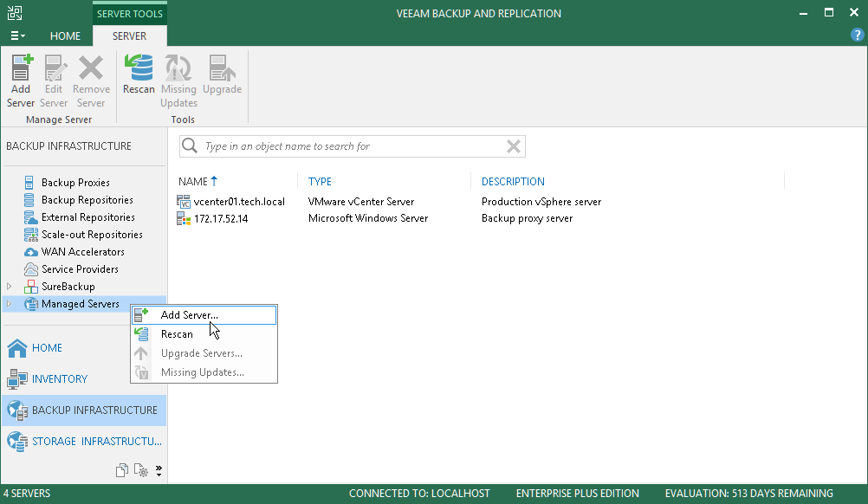Choose Missing Updates... from context menu

pyautogui.click(x=204, y=372)
